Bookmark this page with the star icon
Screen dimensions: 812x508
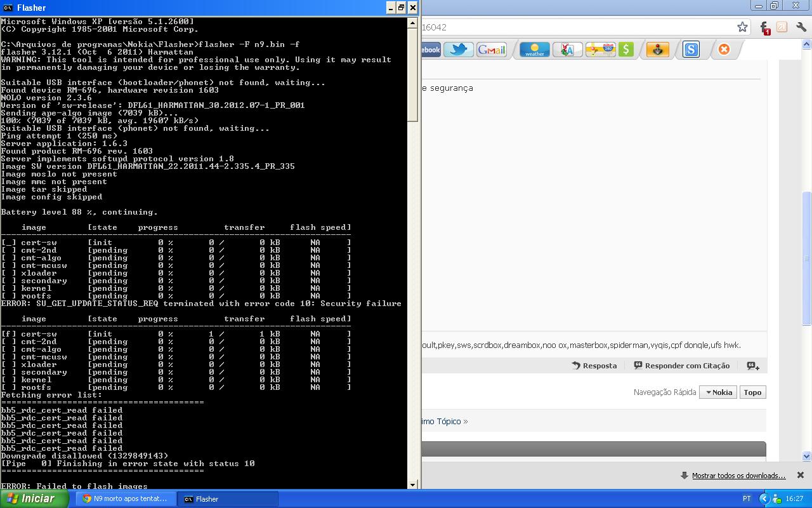742,27
